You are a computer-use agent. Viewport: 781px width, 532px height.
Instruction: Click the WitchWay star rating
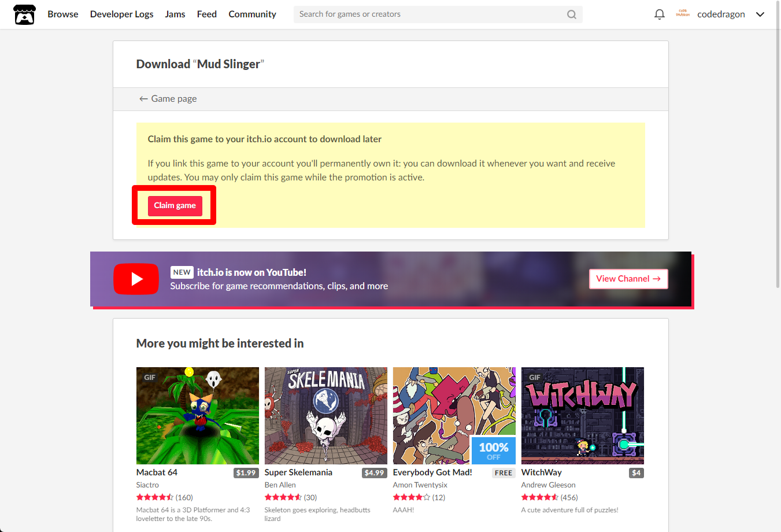pyautogui.click(x=540, y=497)
